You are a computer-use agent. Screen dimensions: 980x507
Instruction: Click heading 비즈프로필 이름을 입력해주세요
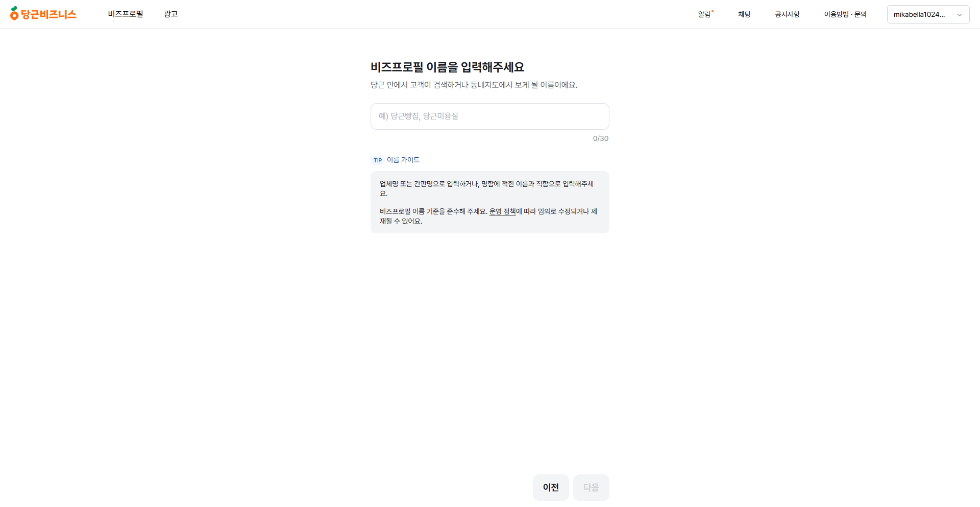coord(448,67)
